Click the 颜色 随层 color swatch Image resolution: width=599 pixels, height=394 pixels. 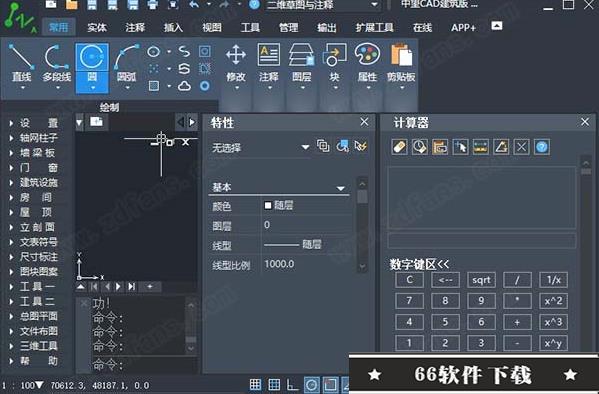point(268,206)
